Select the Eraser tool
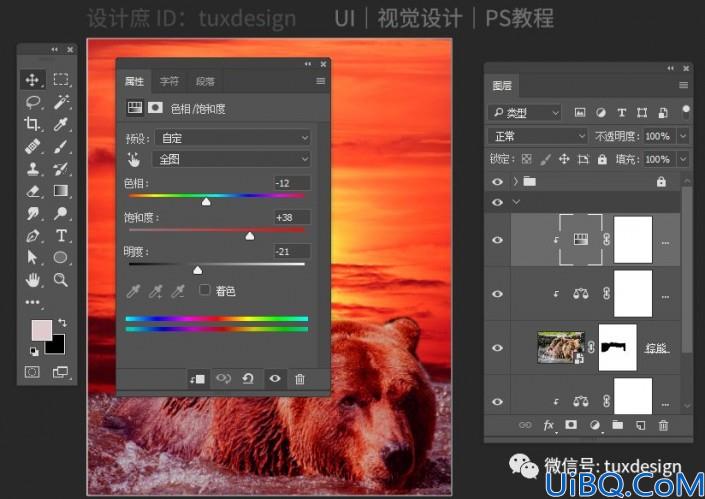705x499 pixels. [33, 191]
